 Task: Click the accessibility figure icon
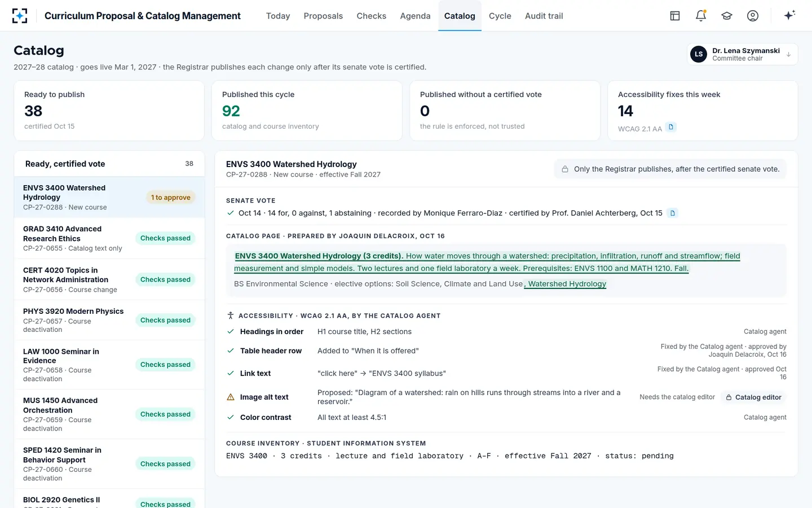[x=230, y=316]
